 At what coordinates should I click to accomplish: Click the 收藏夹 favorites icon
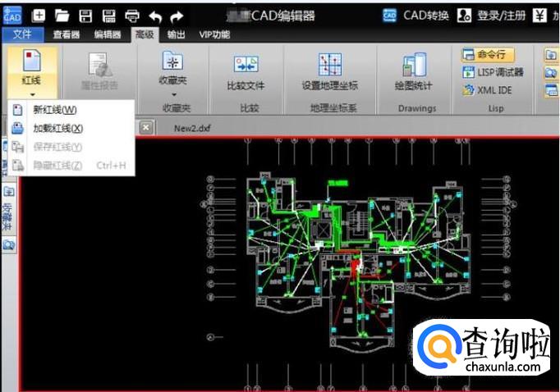pos(173,60)
